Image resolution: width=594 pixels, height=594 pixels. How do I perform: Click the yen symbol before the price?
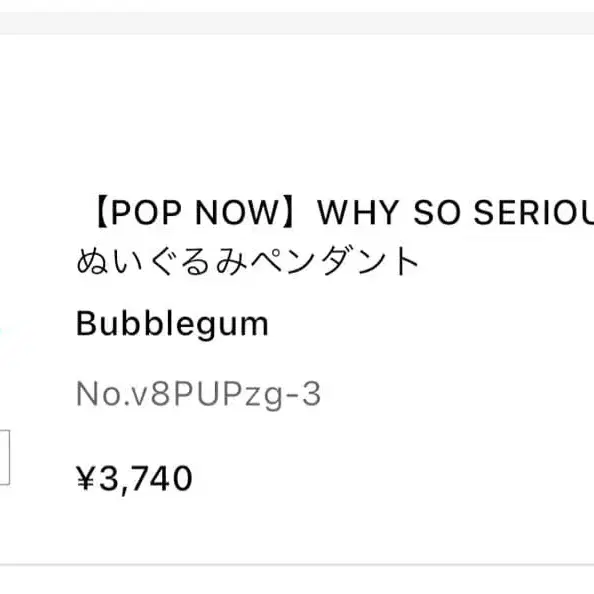coord(85,479)
